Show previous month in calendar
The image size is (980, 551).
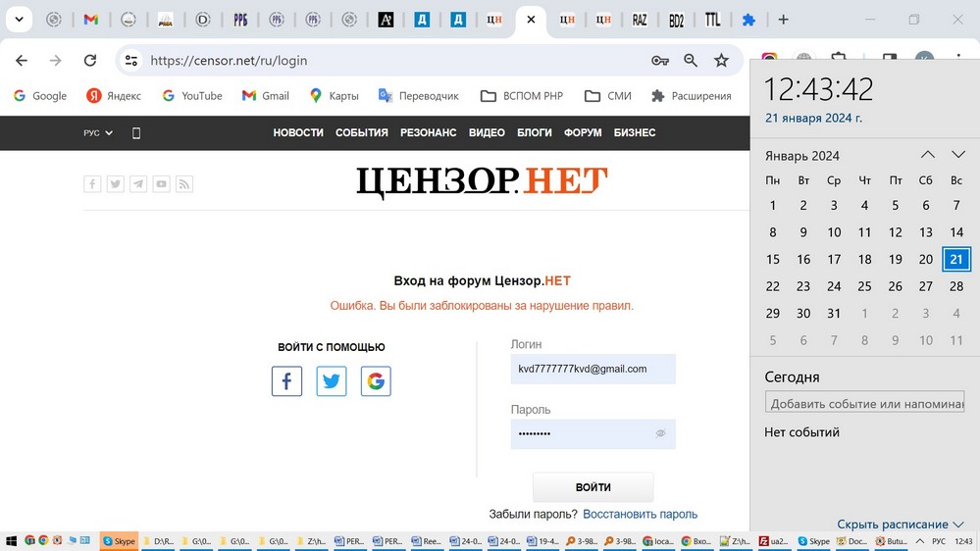(x=927, y=154)
